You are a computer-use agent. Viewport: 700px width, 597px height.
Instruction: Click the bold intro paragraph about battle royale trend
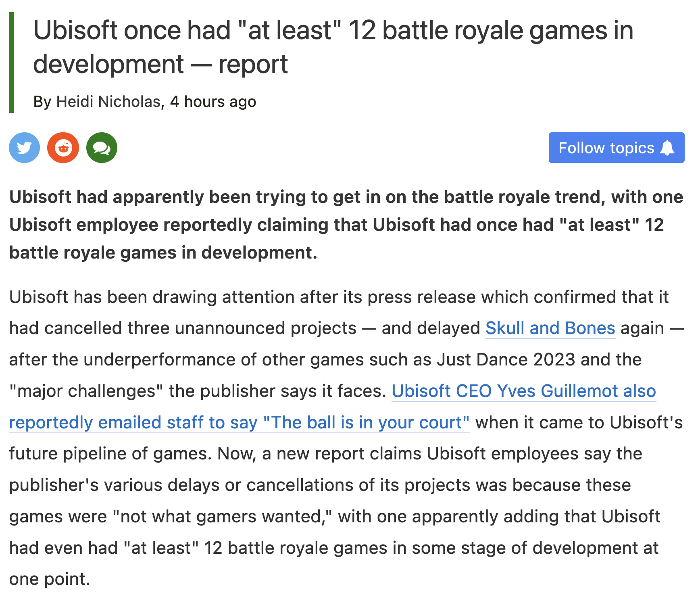(x=346, y=225)
